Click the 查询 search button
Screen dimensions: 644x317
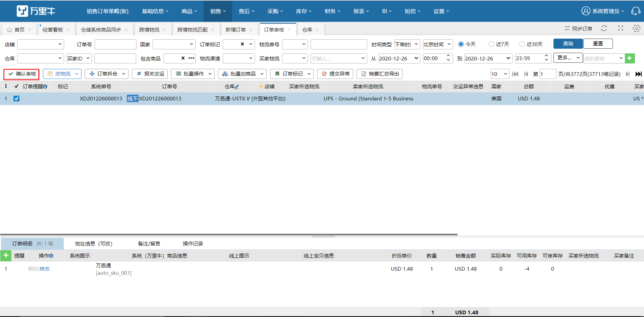tap(568, 44)
